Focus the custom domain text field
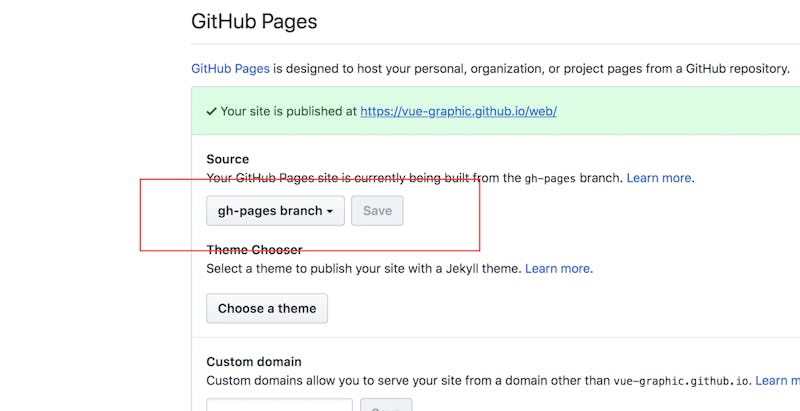 [x=279, y=405]
